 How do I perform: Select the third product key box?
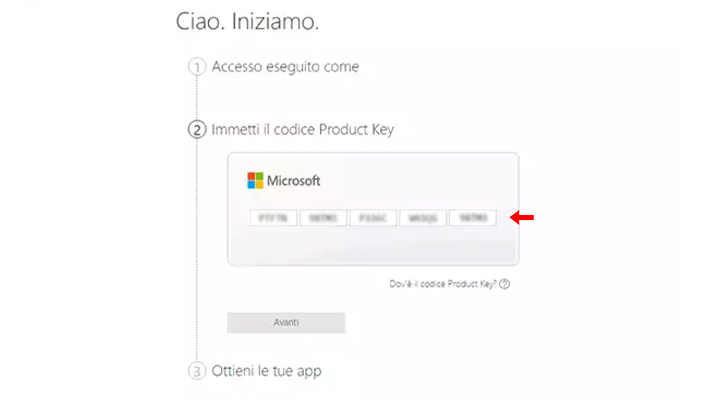click(373, 217)
